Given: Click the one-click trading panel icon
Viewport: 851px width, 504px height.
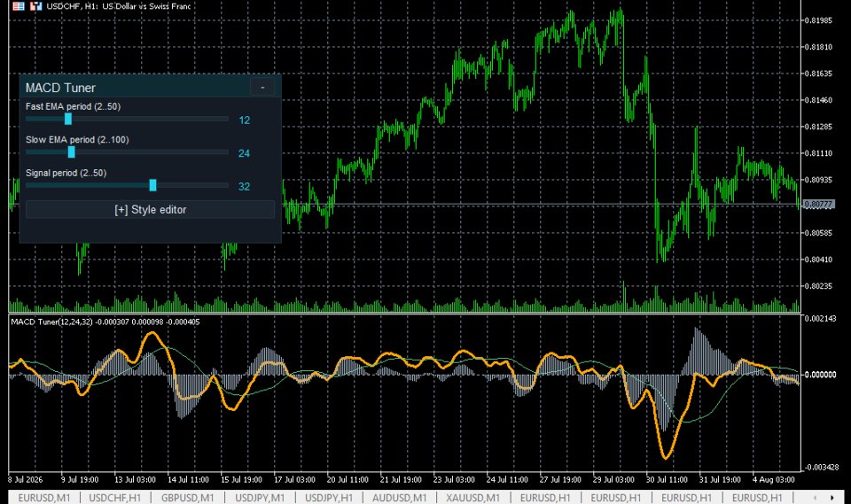Looking at the screenshot, I should 35,6.
